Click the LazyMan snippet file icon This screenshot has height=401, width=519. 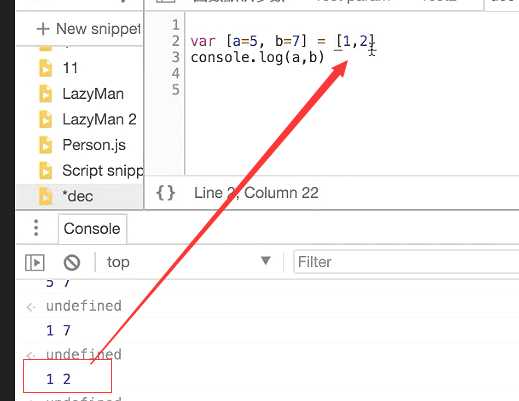coord(46,94)
